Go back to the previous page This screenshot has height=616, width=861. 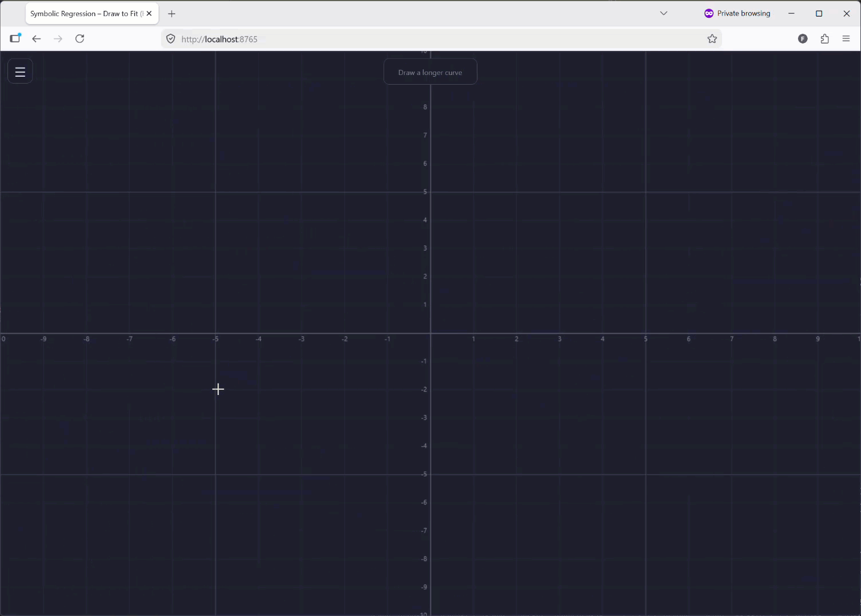pyautogui.click(x=36, y=39)
